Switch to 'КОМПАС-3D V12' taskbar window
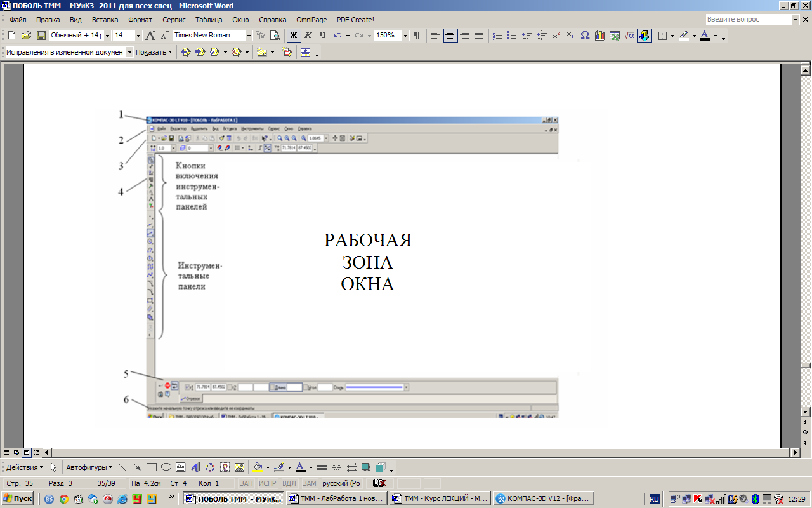Image resolution: width=812 pixels, height=508 pixels. (x=544, y=498)
